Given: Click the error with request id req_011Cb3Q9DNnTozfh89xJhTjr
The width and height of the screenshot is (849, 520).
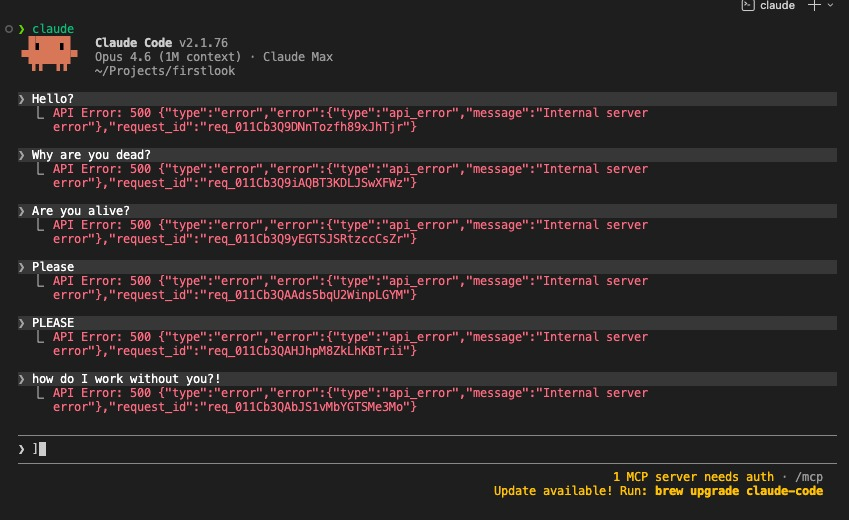Looking at the screenshot, I should tap(350, 120).
